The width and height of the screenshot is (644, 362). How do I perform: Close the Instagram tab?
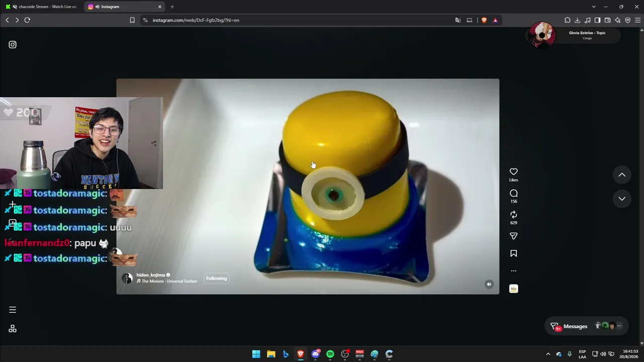(160, 7)
